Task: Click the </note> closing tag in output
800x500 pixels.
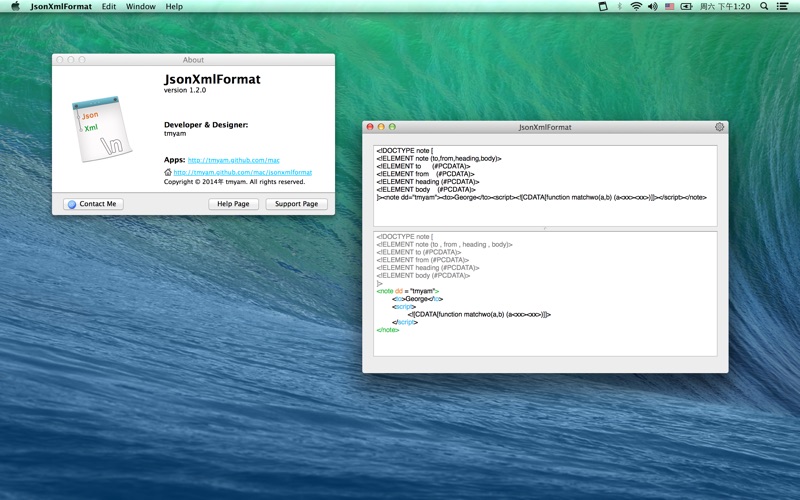Action: coord(388,330)
